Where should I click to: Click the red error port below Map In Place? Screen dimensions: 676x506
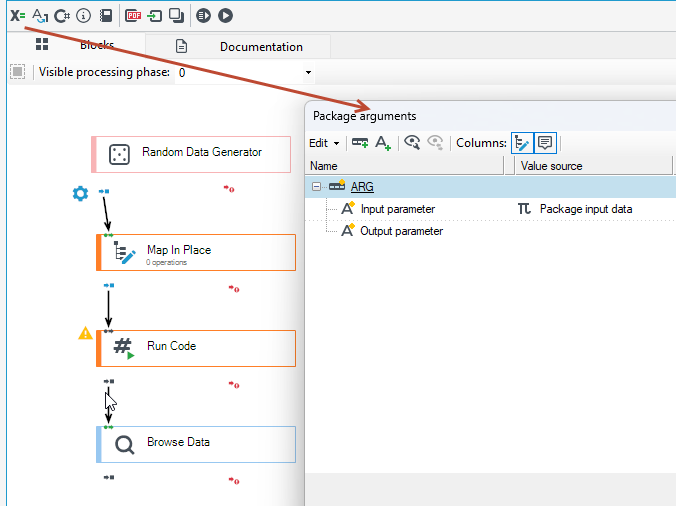[x=234, y=288]
